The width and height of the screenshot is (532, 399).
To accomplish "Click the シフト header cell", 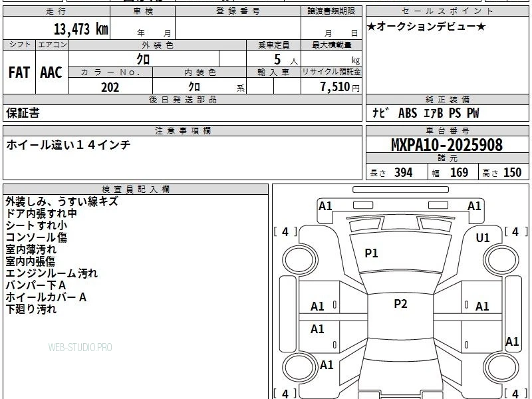I will click(x=19, y=45).
